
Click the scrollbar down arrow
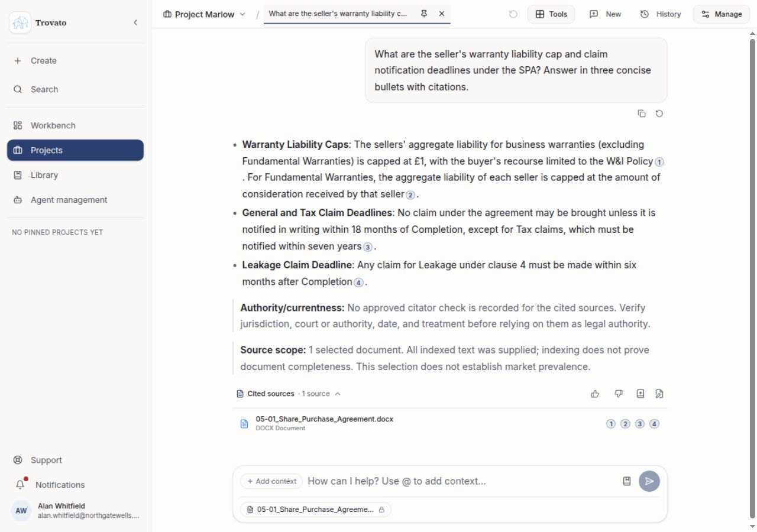(x=752, y=526)
